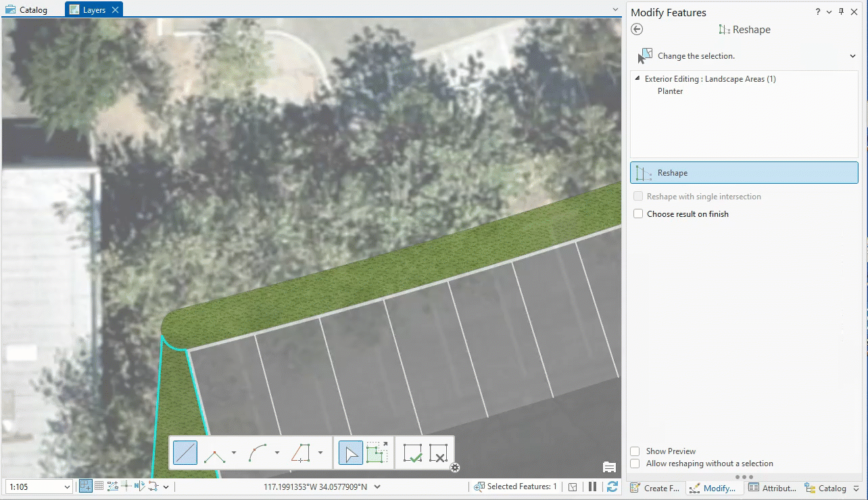Refresh the map view
868x500 pixels.
pos(612,486)
